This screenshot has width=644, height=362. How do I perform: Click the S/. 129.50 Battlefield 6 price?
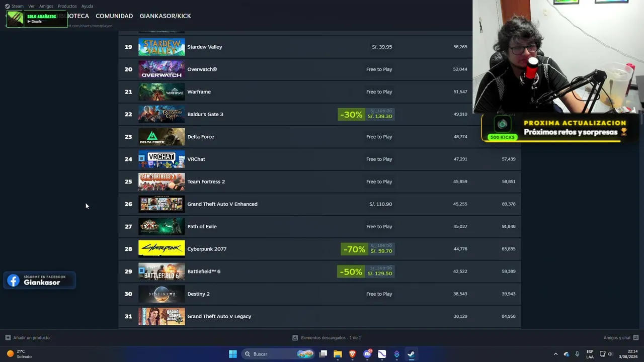pyautogui.click(x=380, y=274)
